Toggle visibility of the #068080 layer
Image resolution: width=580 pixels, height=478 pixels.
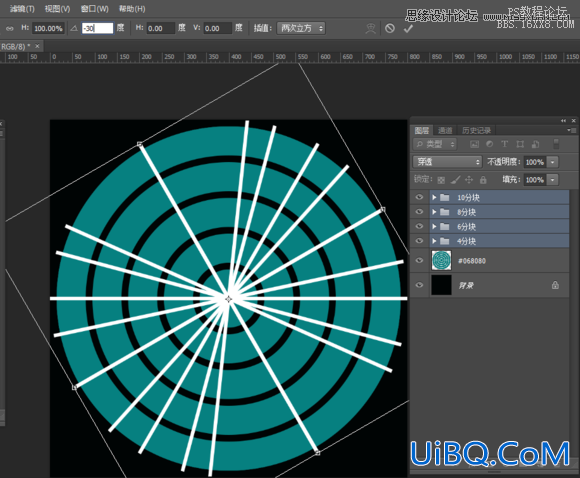click(419, 260)
